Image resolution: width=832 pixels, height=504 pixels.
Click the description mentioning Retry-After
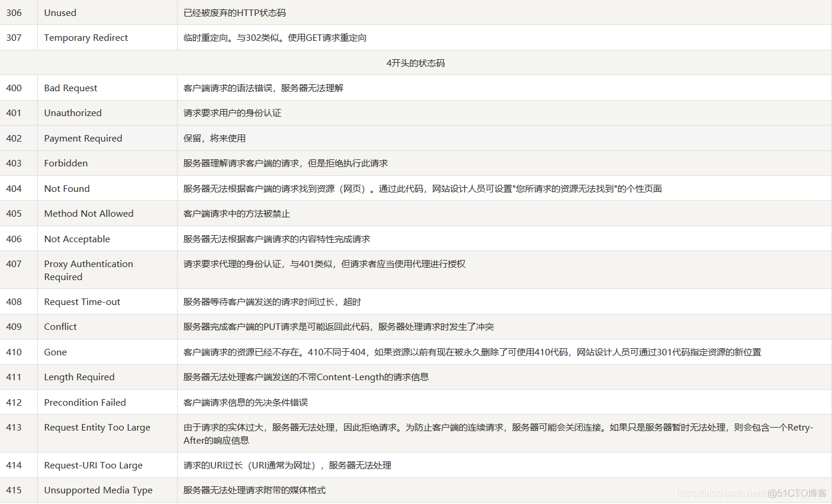(x=498, y=434)
